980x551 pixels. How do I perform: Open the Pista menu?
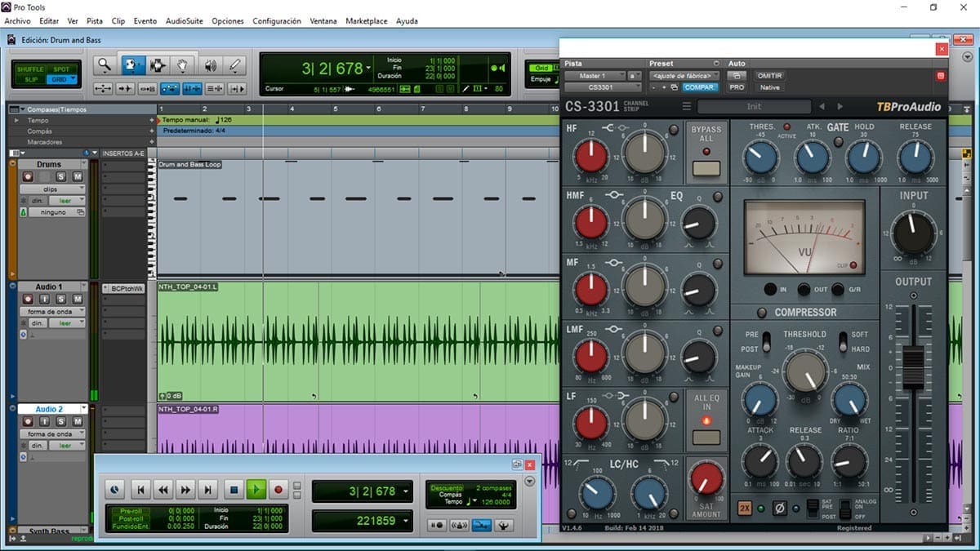[95, 20]
